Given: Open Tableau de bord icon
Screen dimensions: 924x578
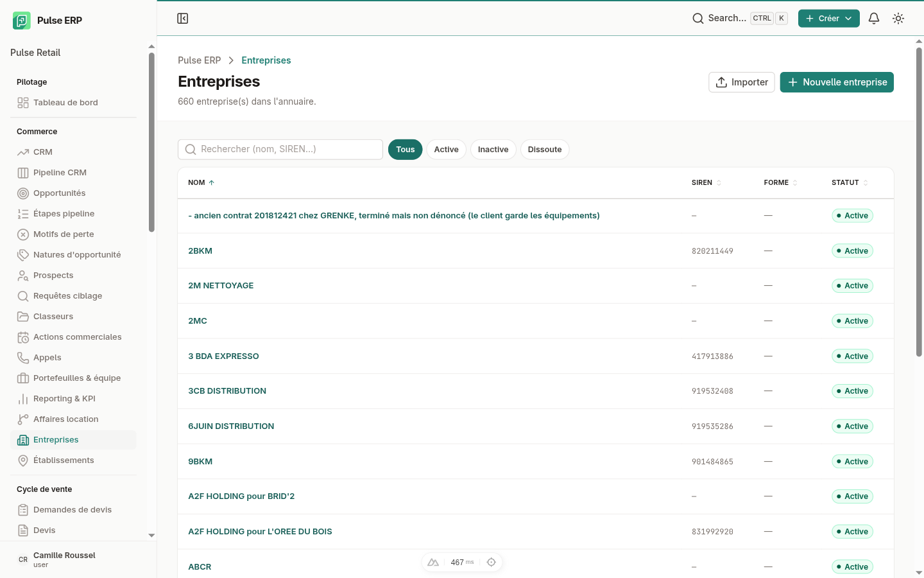Looking at the screenshot, I should pyautogui.click(x=23, y=103).
